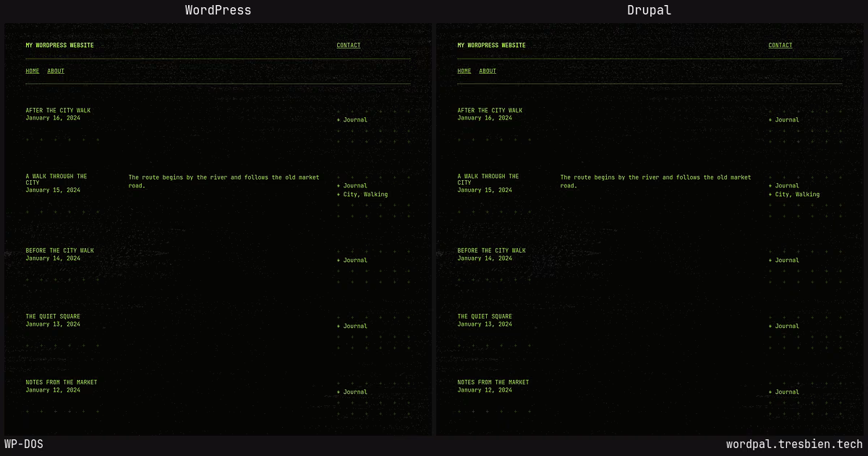The image size is (868, 456).
Task: Click January 14, 2024 date in the WordPress pane
Action: click(53, 258)
